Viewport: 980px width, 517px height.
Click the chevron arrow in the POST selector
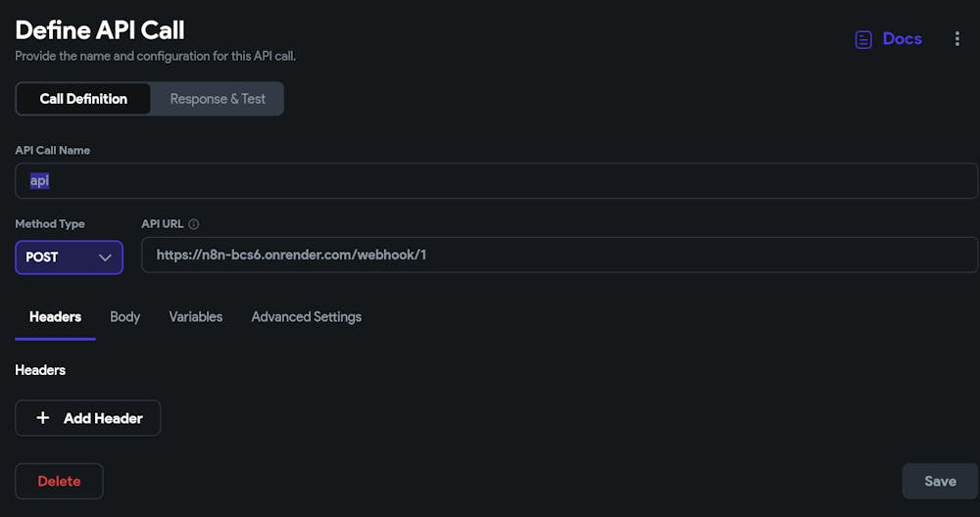[x=105, y=258]
